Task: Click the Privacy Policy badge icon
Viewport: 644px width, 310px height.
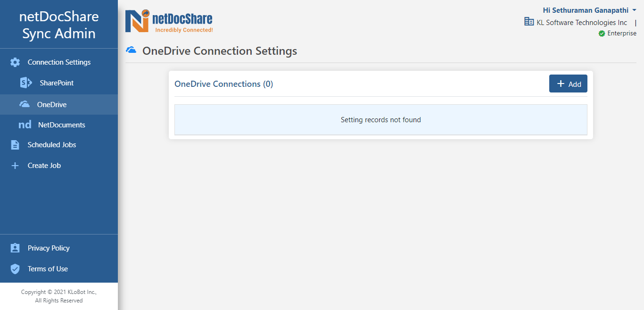Action: click(15, 248)
